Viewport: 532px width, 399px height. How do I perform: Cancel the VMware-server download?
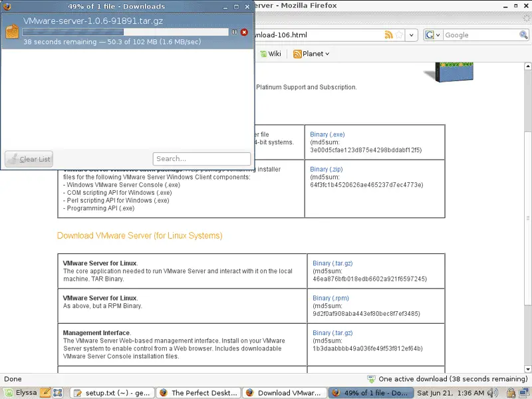click(x=244, y=32)
